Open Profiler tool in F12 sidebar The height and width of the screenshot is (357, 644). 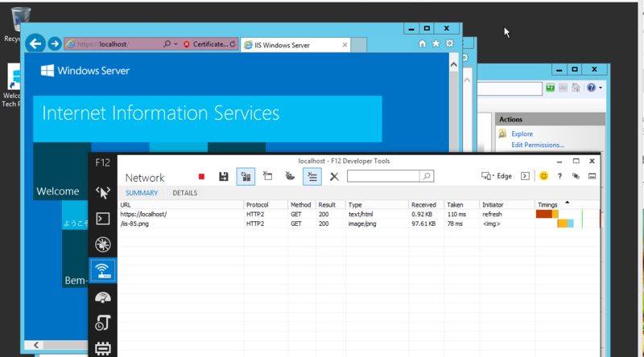(103, 323)
